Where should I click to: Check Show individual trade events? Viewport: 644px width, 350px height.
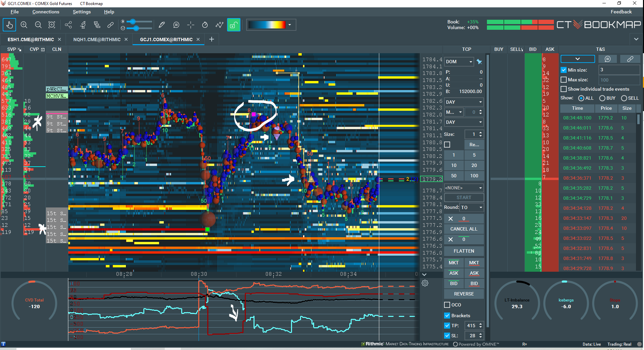click(x=564, y=89)
